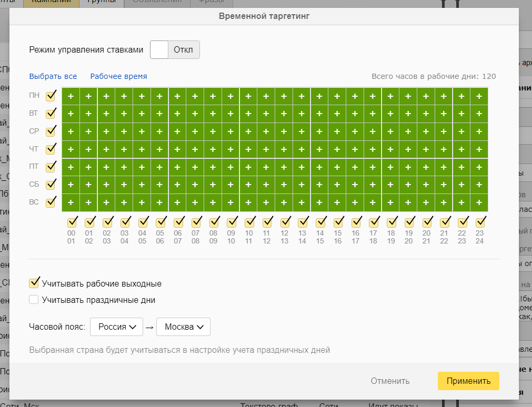Uncheck 'Учитывать рабочие выходные' checkbox

[34, 283]
